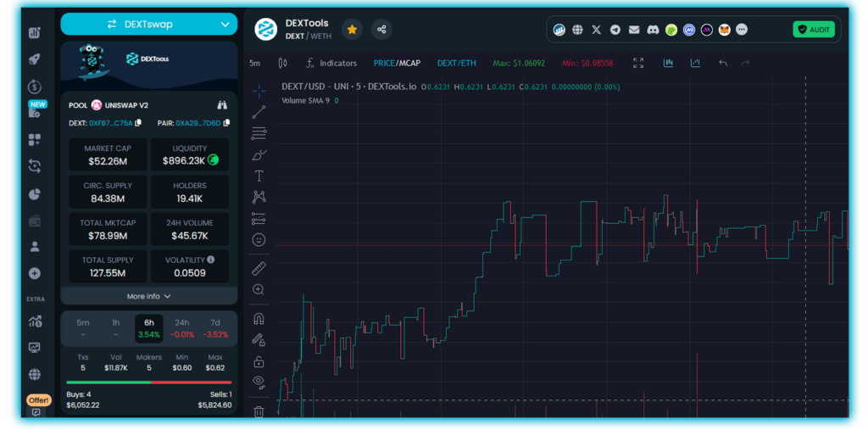The image size is (868, 430).
Task: Expand the DEXTswap dropdown arrow
Action: pyautogui.click(x=225, y=25)
